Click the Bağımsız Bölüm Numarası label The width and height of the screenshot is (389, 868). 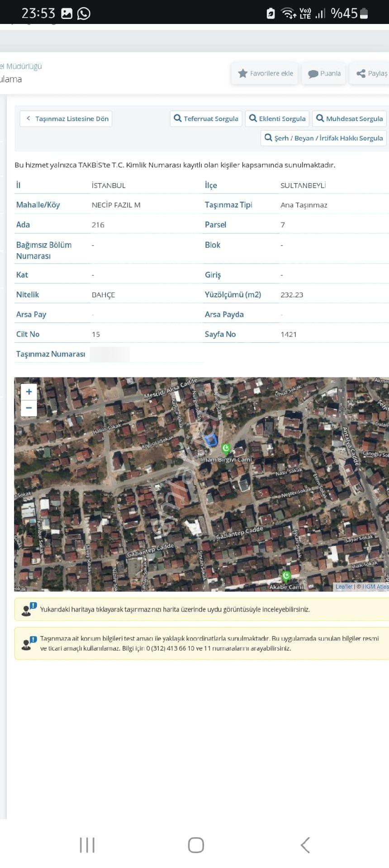pos(44,250)
